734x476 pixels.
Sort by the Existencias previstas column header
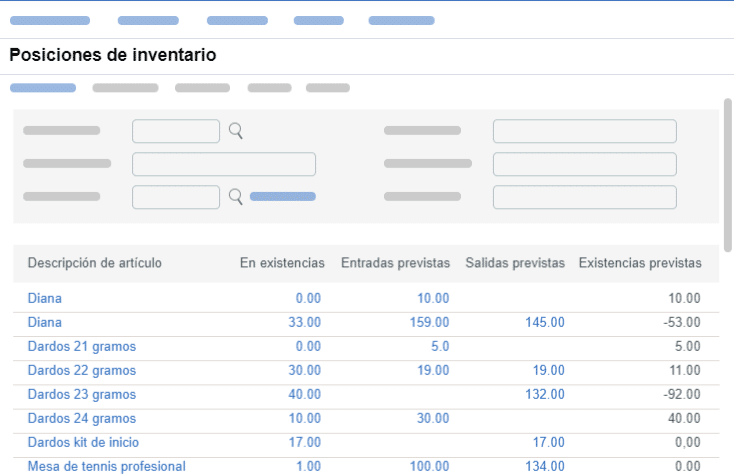click(640, 263)
